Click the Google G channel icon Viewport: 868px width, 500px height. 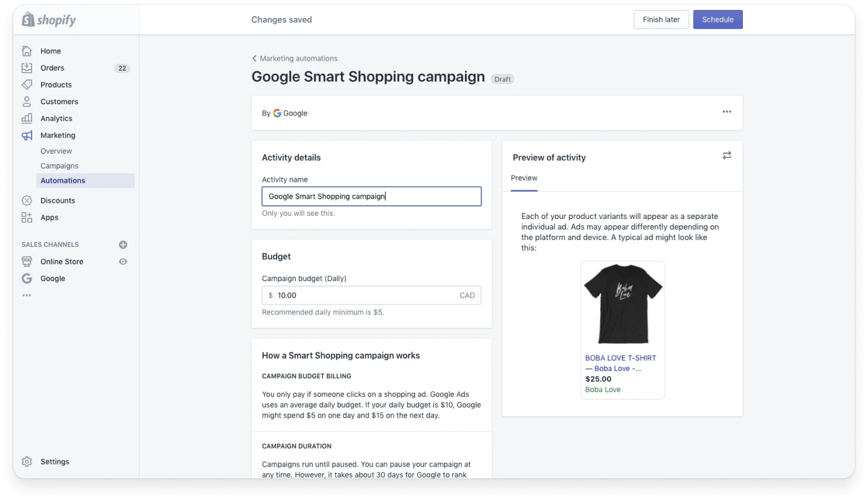coord(27,279)
